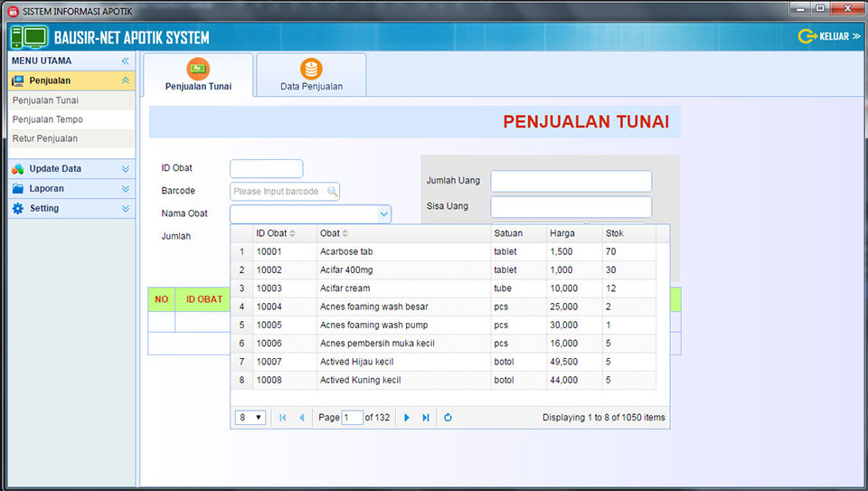Click the Jumlah Uang input field
868x491 pixels.
click(x=571, y=181)
